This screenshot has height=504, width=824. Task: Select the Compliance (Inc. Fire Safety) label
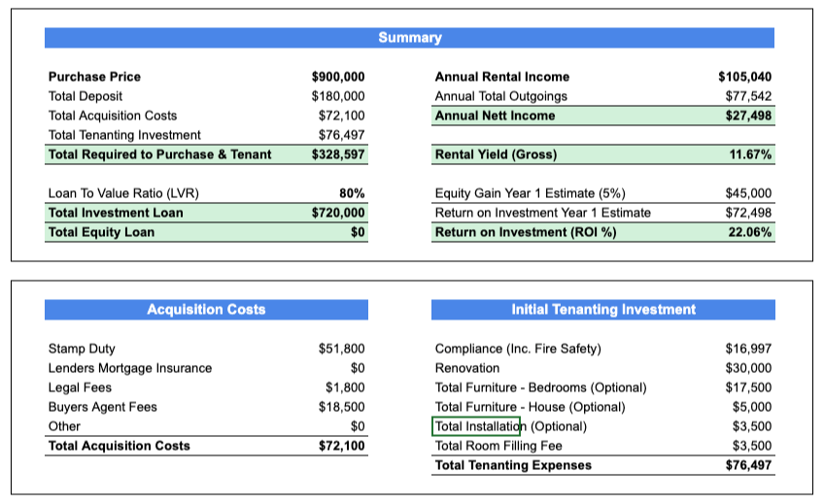click(x=518, y=349)
